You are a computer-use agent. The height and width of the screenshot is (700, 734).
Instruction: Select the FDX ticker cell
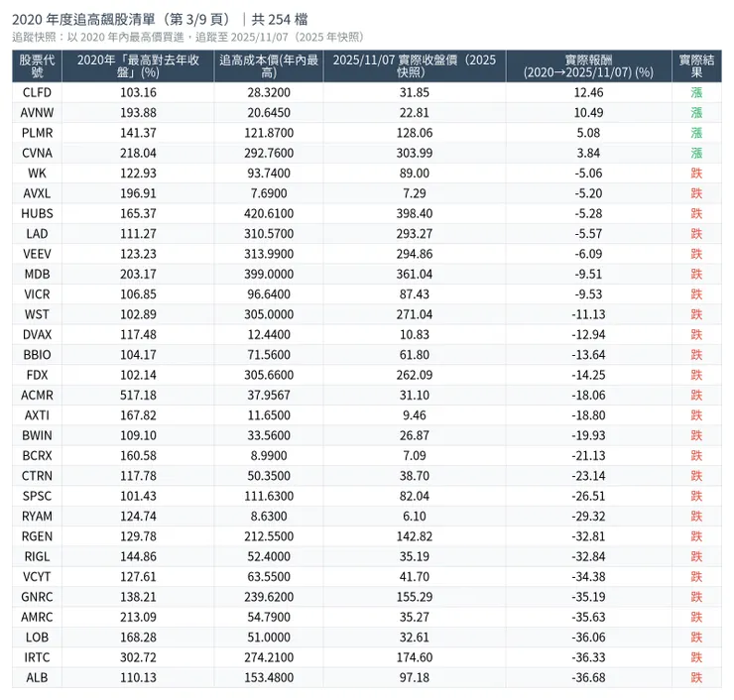[x=37, y=375]
